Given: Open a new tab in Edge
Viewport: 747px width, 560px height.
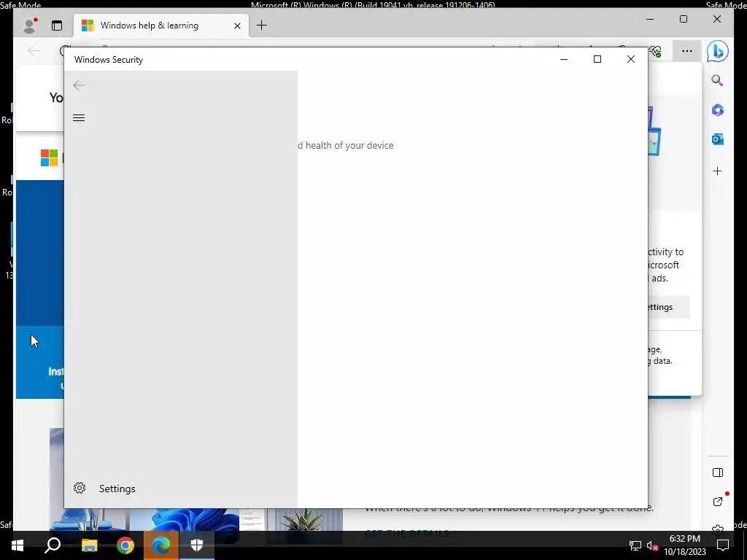Looking at the screenshot, I should coord(262,26).
